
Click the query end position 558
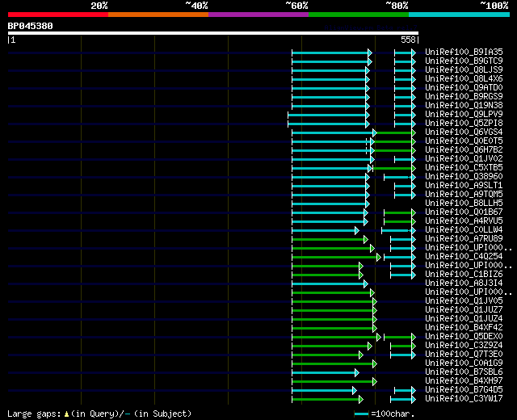click(x=408, y=40)
